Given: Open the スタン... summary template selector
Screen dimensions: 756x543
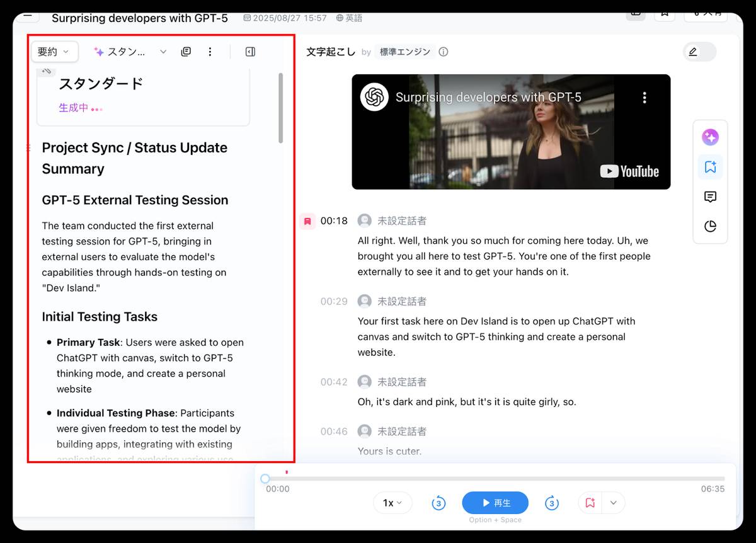Looking at the screenshot, I should (x=130, y=52).
